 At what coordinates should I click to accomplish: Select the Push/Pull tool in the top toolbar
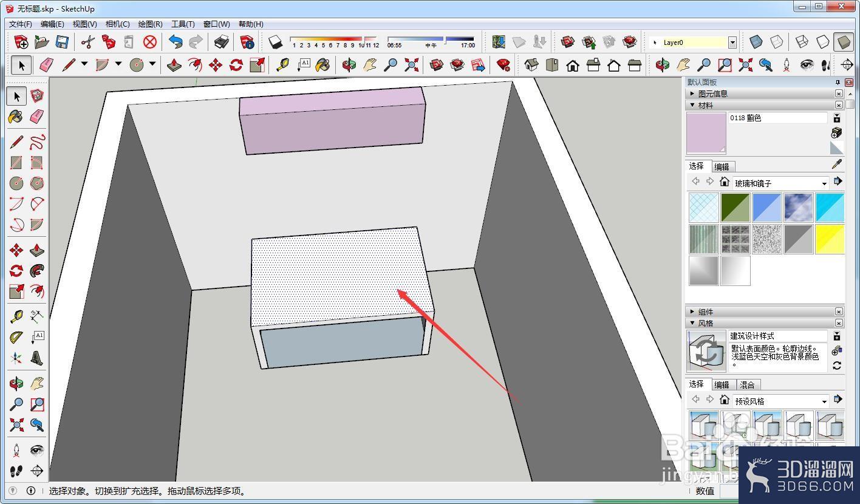174,65
